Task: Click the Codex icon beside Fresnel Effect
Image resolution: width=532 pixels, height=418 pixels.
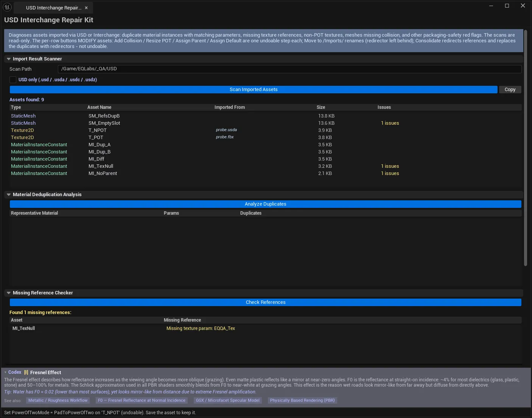Action: (26, 372)
